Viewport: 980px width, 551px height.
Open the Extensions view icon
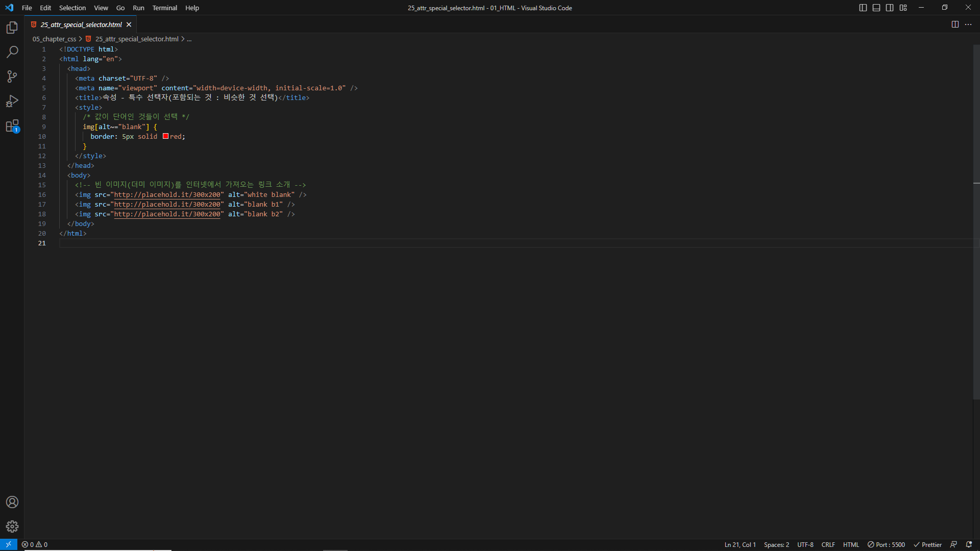point(12,126)
